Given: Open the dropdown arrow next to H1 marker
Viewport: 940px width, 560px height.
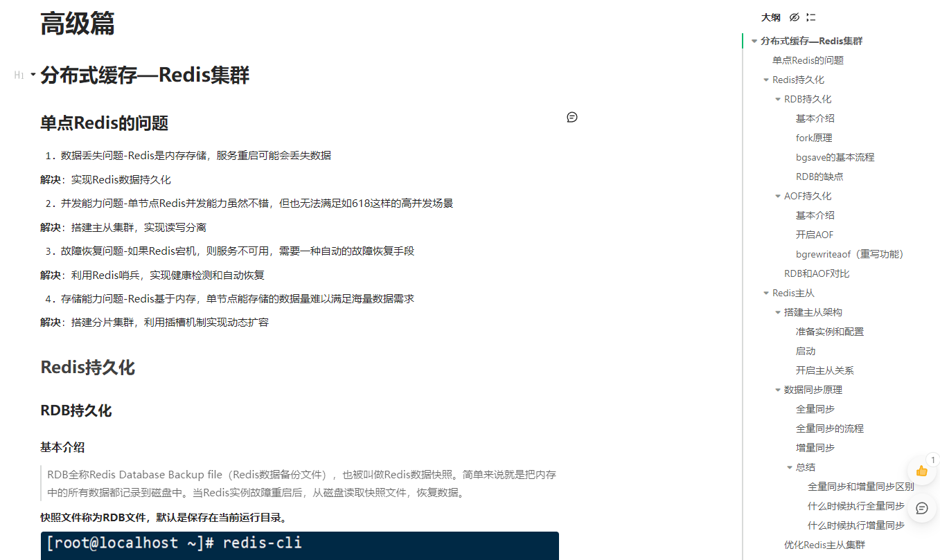Looking at the screenshot, I should [33, 74].
